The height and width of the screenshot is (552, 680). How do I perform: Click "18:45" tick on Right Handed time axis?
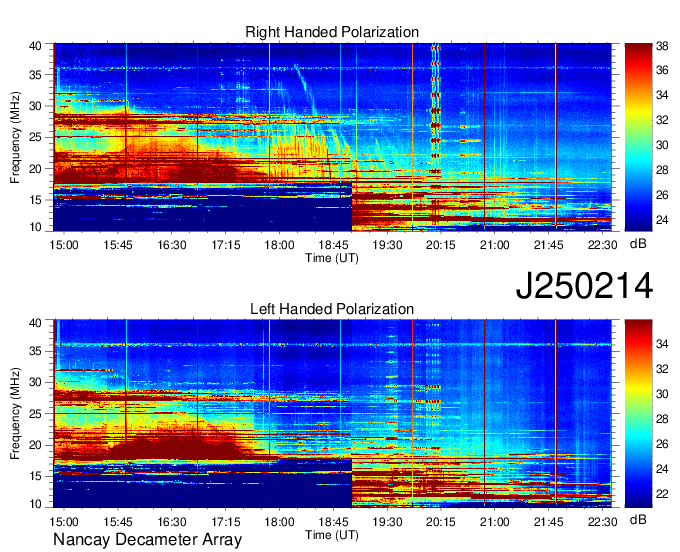point(333,245)
